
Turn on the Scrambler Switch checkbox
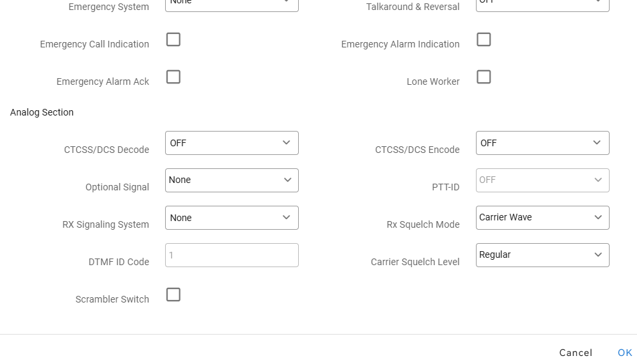[173, 295]
